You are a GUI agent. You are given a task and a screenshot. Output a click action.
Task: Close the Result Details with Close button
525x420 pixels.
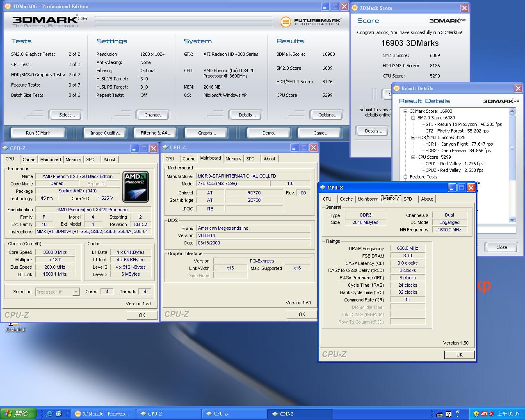point(502,247)
